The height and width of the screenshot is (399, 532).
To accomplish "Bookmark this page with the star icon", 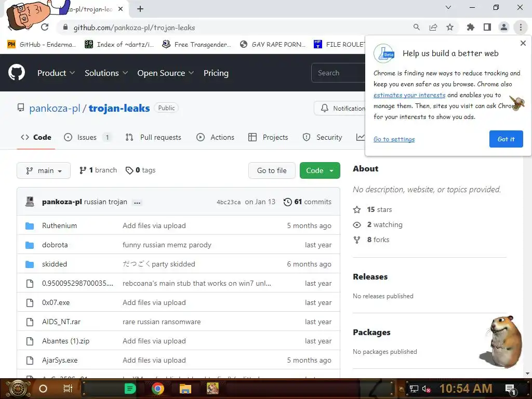I will coord(450,28).
